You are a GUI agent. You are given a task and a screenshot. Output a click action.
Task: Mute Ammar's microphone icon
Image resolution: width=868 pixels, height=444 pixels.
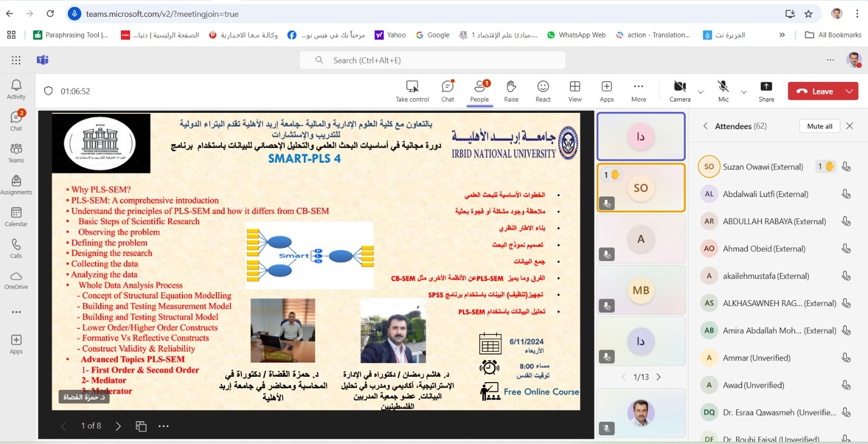pos(846,358)
